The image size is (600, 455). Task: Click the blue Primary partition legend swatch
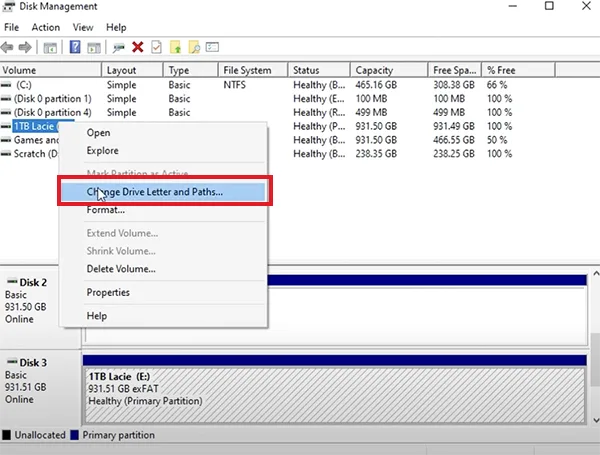pos(75,435)
